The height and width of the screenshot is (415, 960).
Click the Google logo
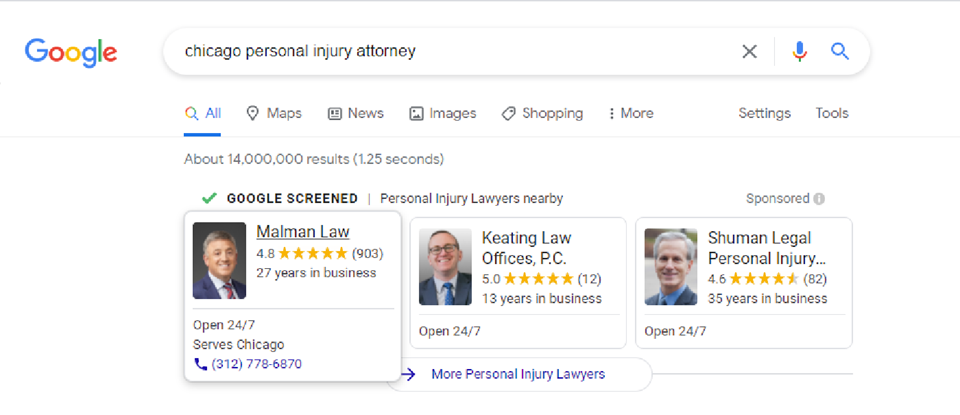coord(71,52)
